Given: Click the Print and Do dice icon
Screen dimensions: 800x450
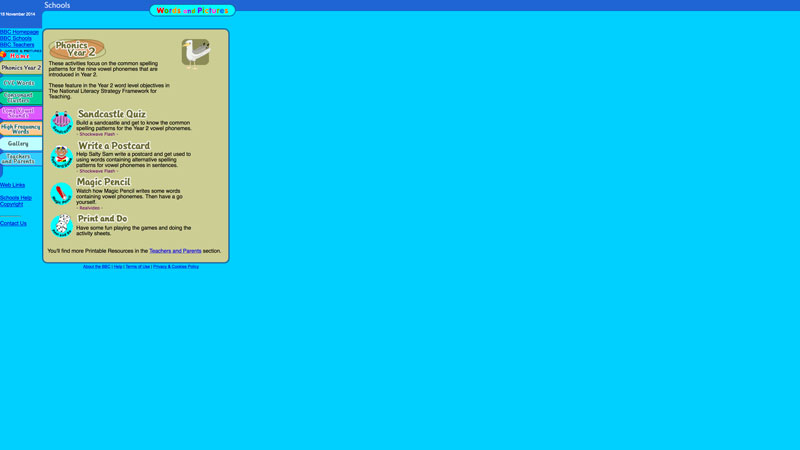Looking at the screenshot, I should (62, 226).
